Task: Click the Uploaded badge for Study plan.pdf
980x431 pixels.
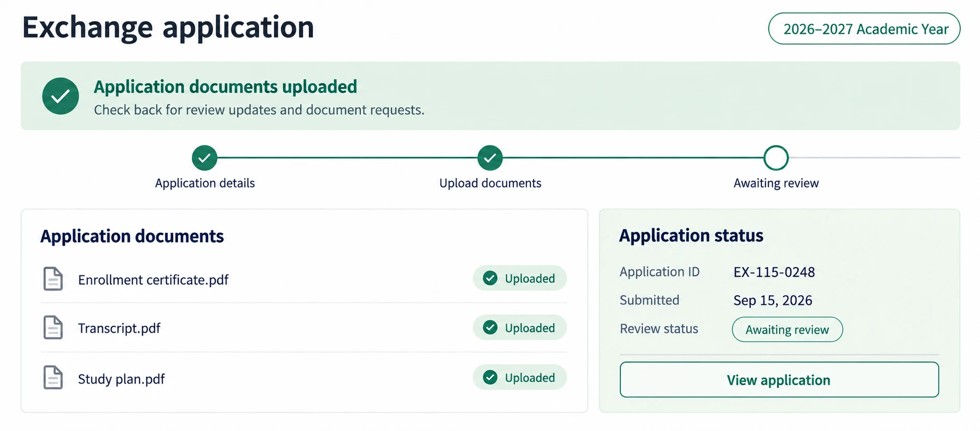Action: pos(520,378)
